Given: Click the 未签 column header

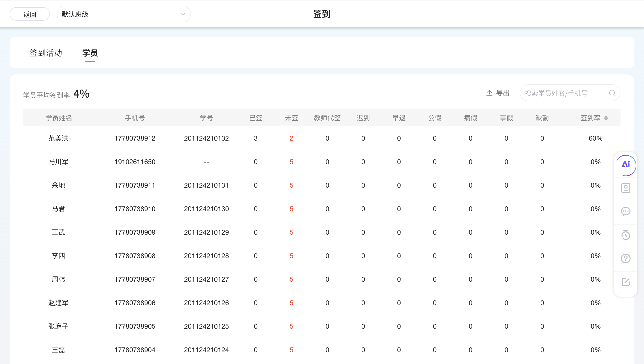Looking at the screenshot, I should [x=292, y=118].
